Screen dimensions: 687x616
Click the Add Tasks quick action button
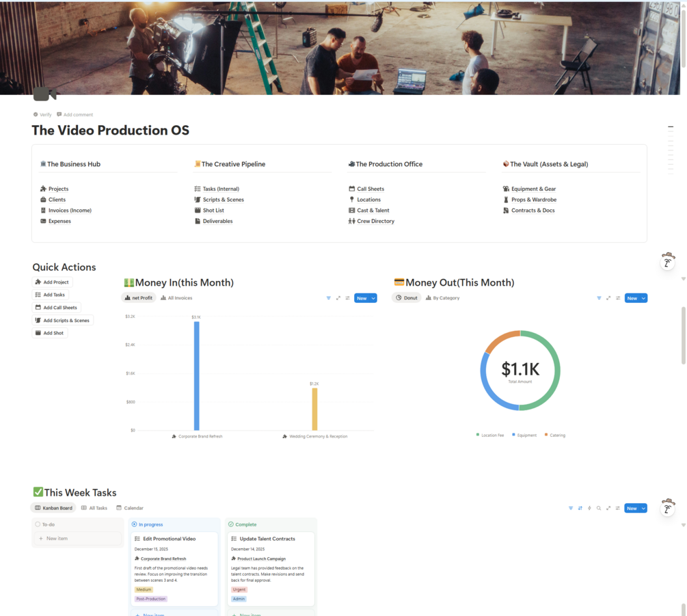pyautogui.click(x=51, y=295)
